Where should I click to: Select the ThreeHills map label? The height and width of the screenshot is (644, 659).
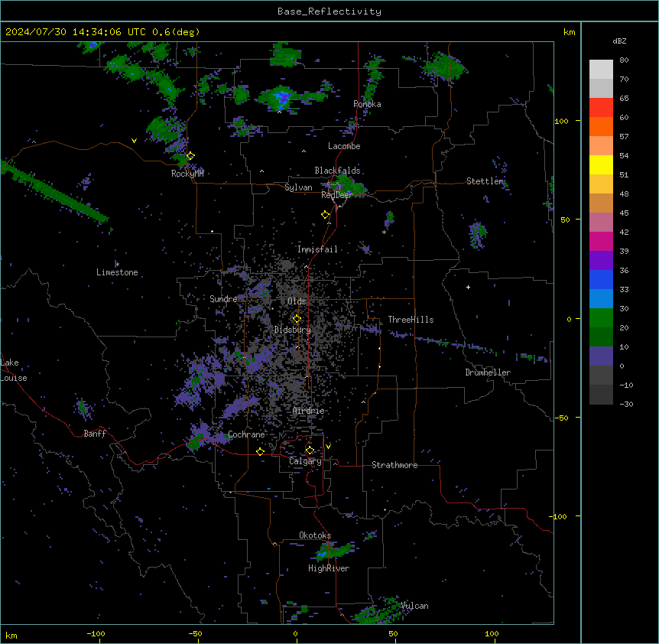(x=411, y=320)
